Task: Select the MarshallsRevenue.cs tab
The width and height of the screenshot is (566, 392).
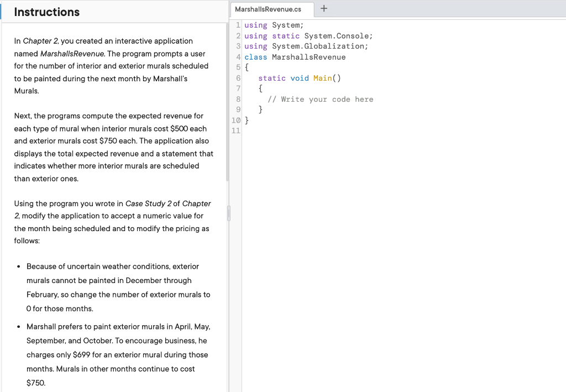Action: (x=270, y=9)
